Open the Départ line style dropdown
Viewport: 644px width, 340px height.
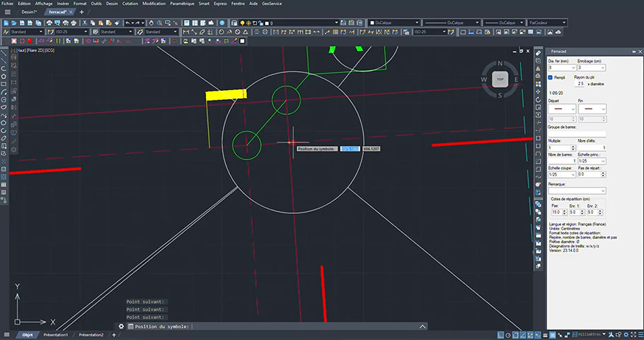562,109
